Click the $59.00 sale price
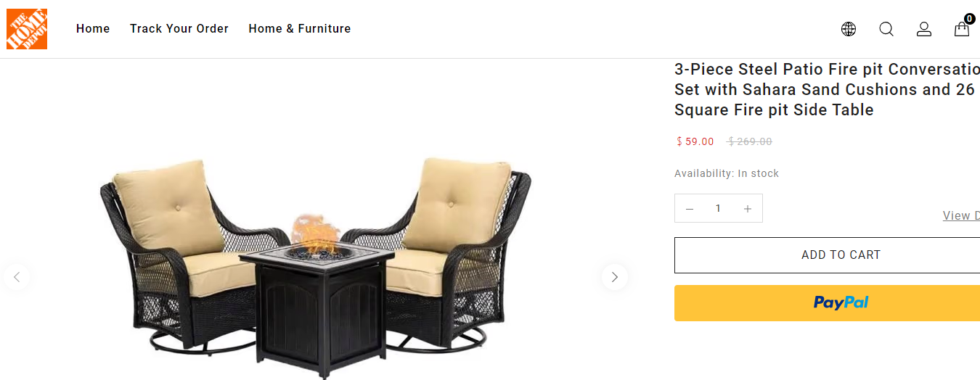This screenshot has width=980, height=380. pyautogui.click(x=695, y=141)
